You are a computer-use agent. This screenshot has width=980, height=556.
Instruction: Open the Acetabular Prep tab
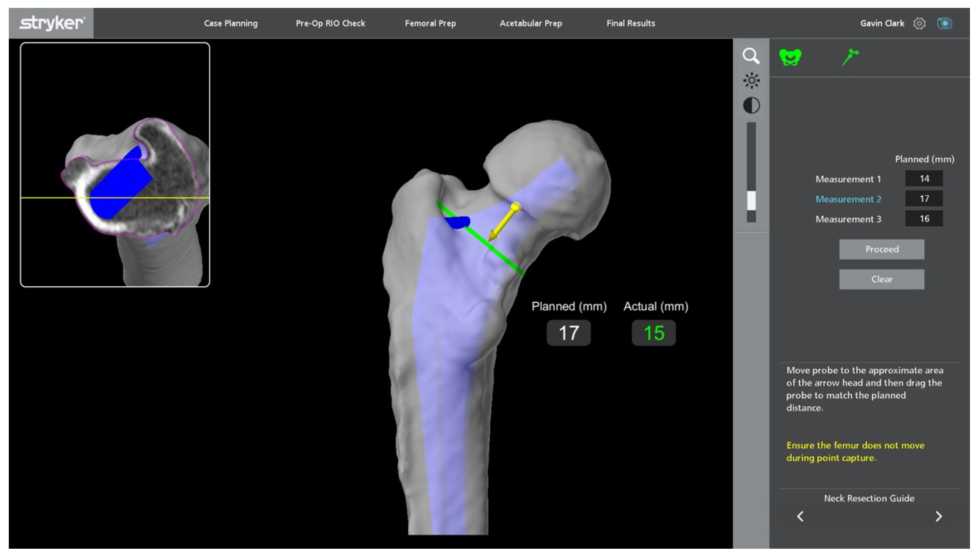531,23
